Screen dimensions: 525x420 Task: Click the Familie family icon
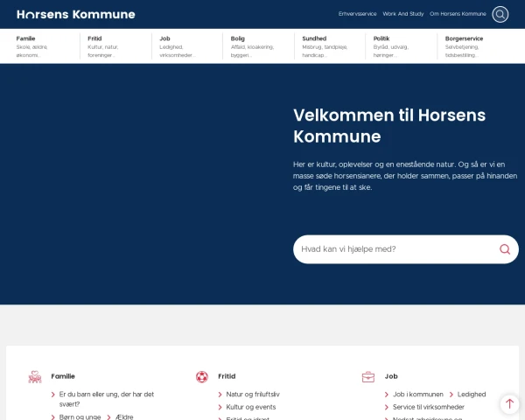click(35, 377)
